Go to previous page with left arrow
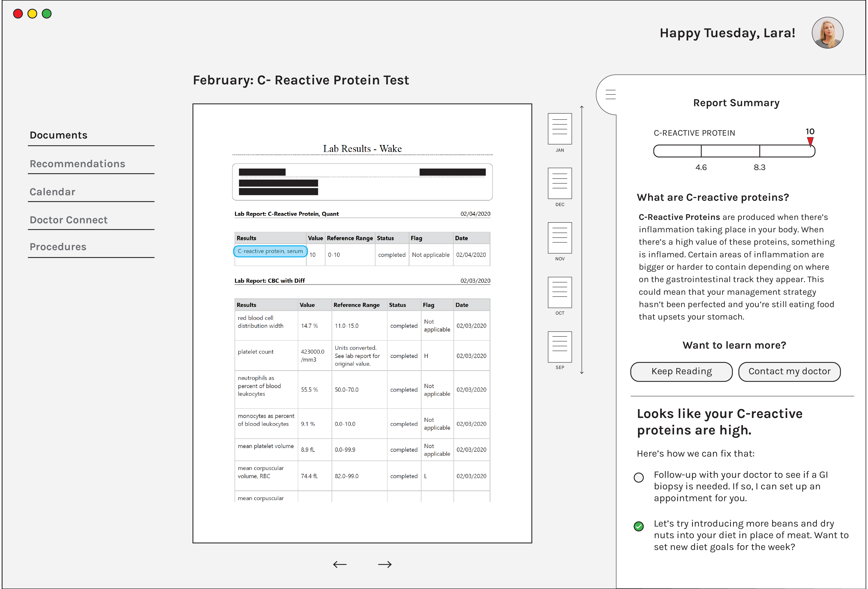Image resolution: width=868 pixels, height=589 pixels. pos(340,564)
